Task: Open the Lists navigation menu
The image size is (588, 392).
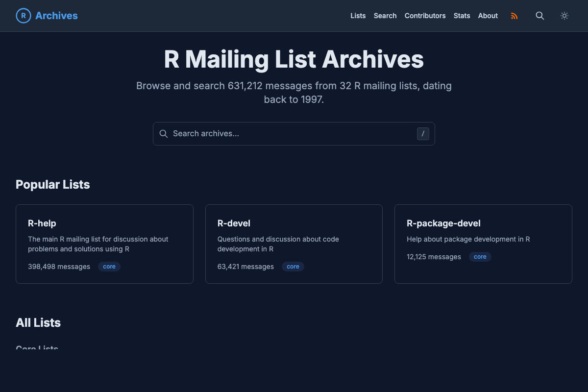Action: (358, 16)
